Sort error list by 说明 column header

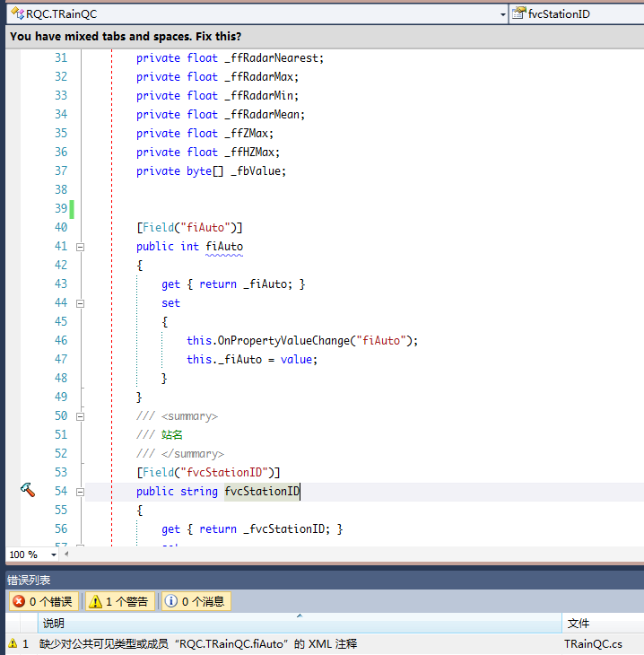pos(300,624)
